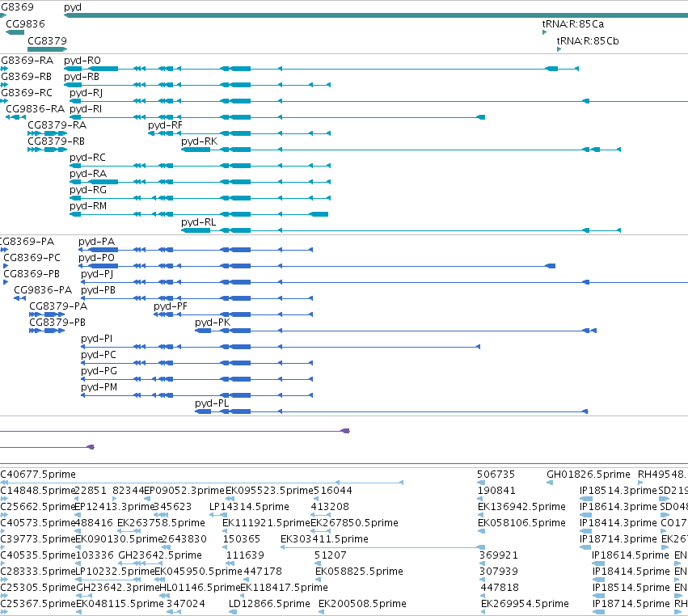Click the pyd-RO transcript label
The width and height of the screenshot is (688, 616).
click(x=82, y=60)
